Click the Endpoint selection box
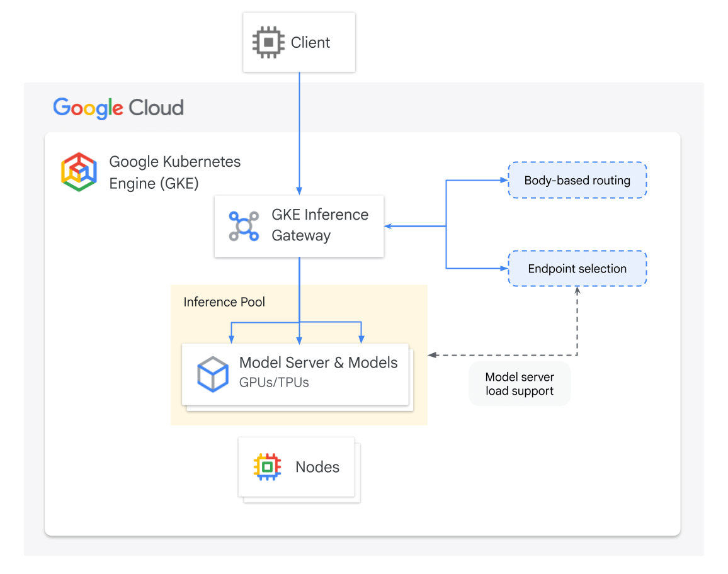 [x=577, y=268]
